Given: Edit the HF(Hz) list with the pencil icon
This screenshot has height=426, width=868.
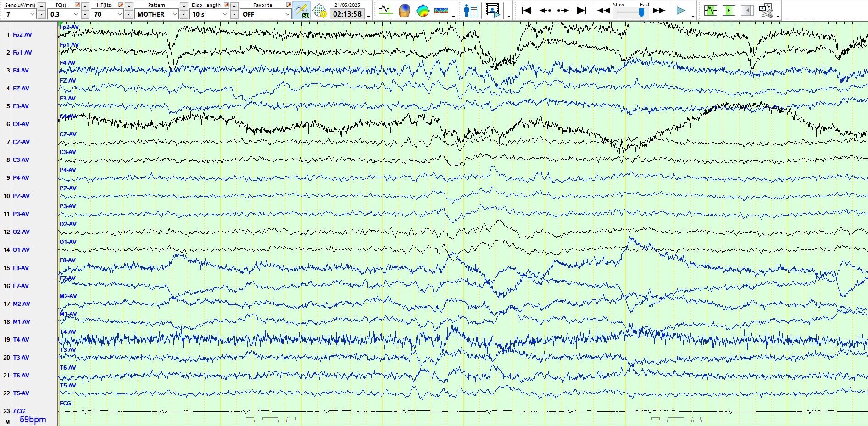Looking at the screenshot, I should [121, 5].
